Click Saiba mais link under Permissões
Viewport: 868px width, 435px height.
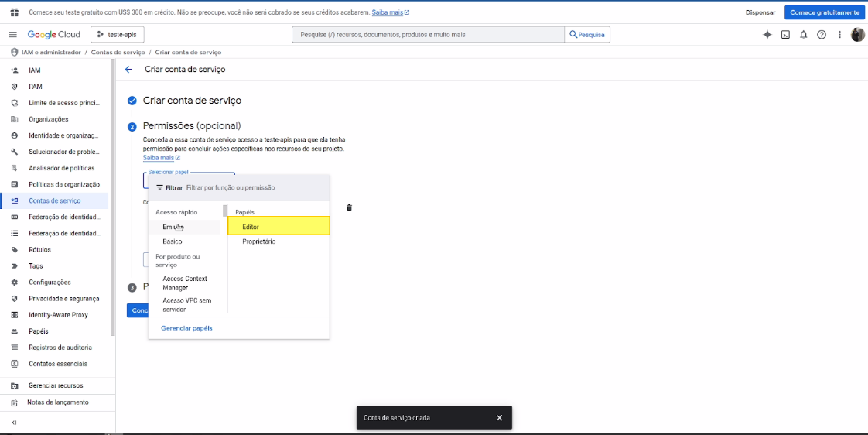162,158
